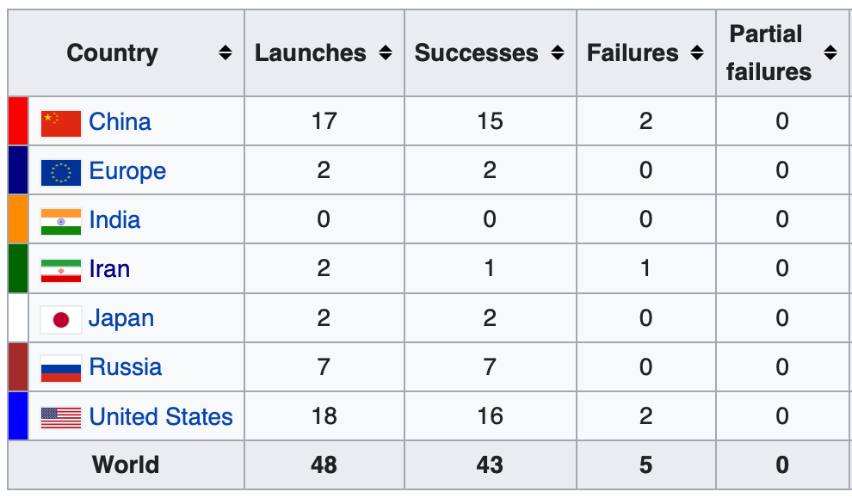The width and height of the screenshot is (852, 504).
Task: Sort by Partial failures sort arrows
Action: click(x=830, y=53)
